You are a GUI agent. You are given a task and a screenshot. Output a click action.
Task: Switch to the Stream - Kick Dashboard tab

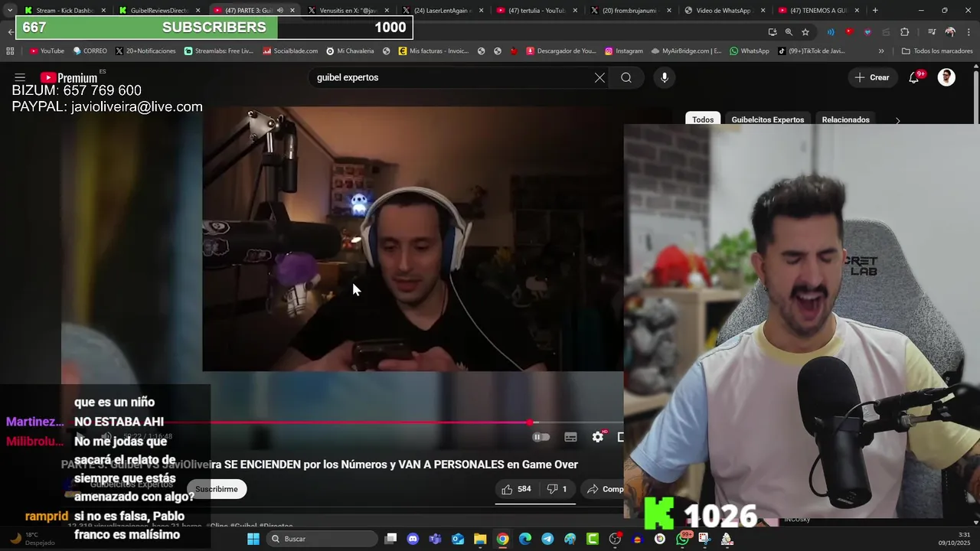click(64, 11)
